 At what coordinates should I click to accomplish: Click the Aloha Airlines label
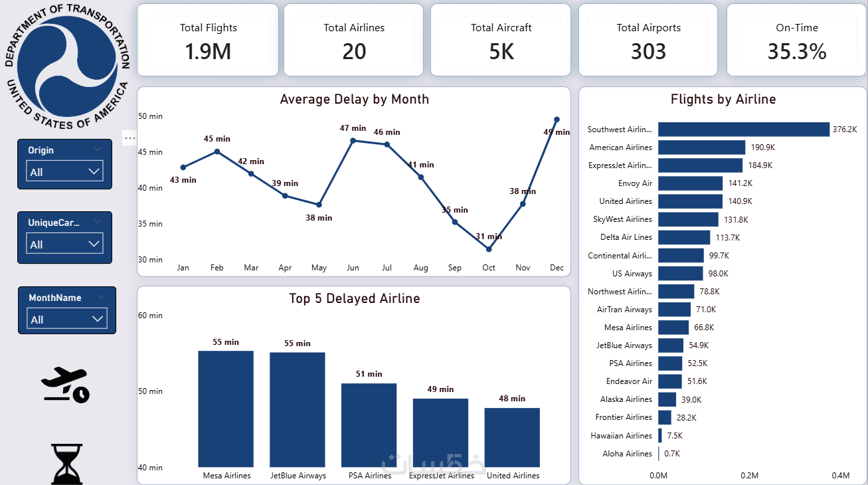(628, 454)
